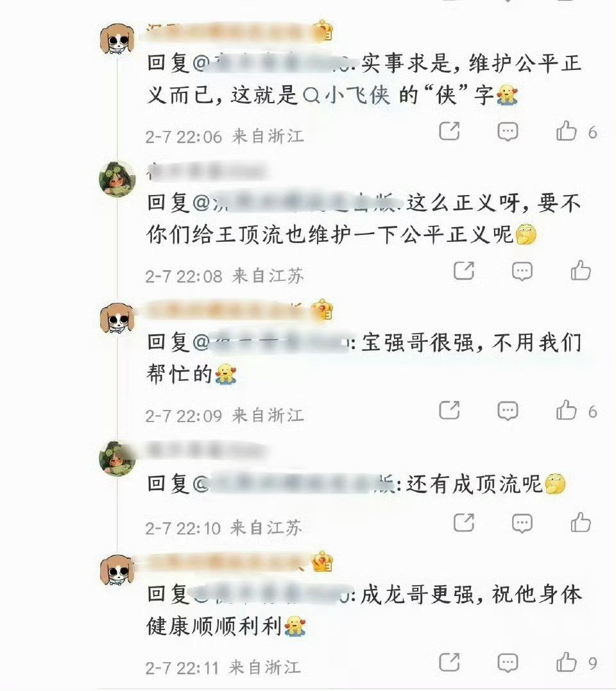
Task: Open green-haired avatar on 22:08 comment
Action: tap(117, 178)
